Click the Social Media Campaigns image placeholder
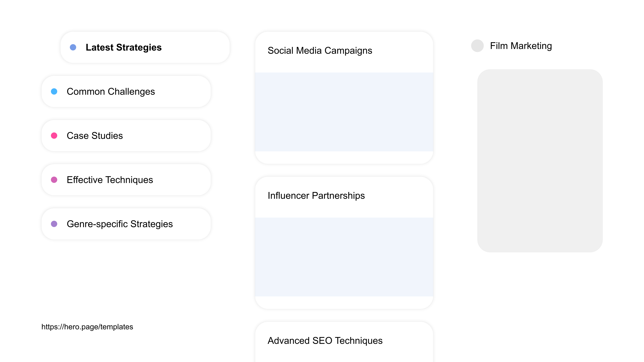The image size is (644, 362). tap(344, 112)
